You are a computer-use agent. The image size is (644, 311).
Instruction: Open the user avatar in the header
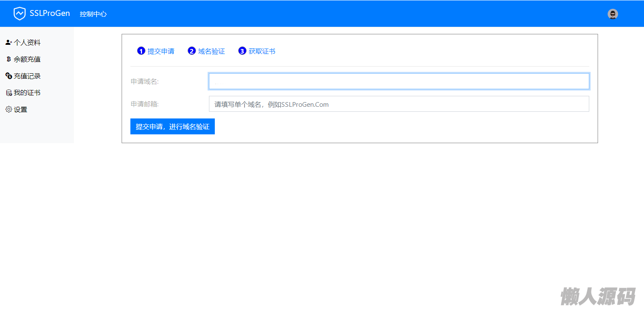[613, 14]
